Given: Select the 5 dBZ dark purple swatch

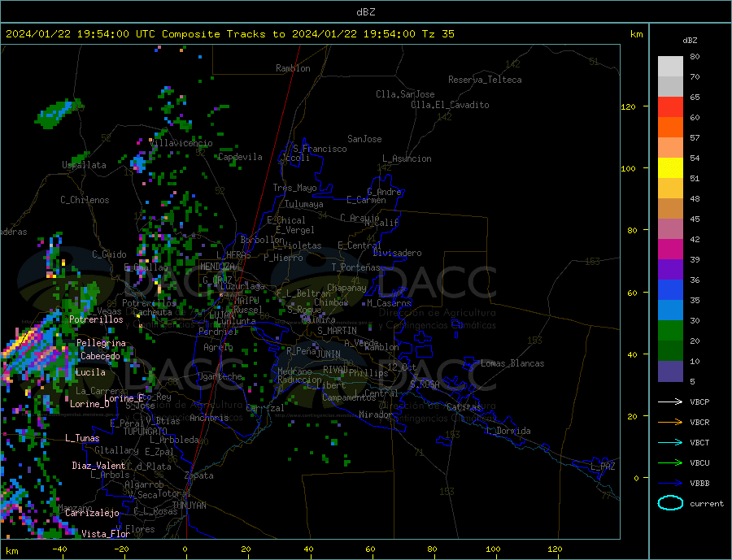Looking at the screenshot, I should pos(670,371).
